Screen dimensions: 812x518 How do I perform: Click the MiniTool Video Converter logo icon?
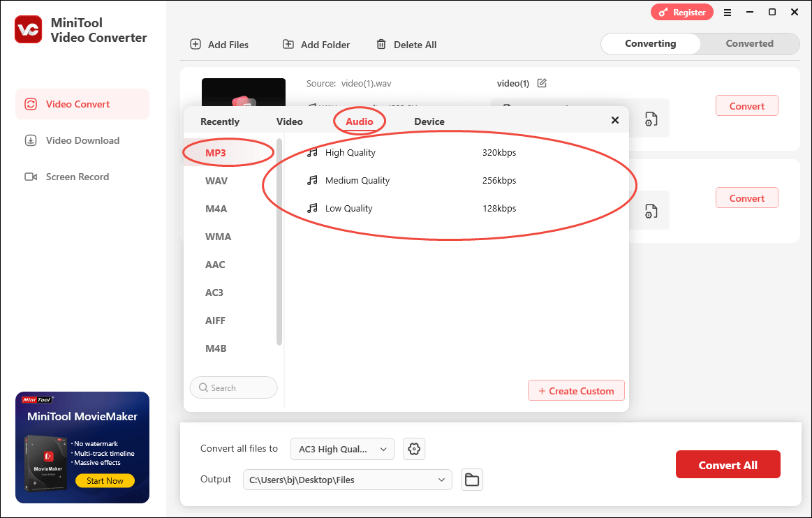[x=29, y=29]
